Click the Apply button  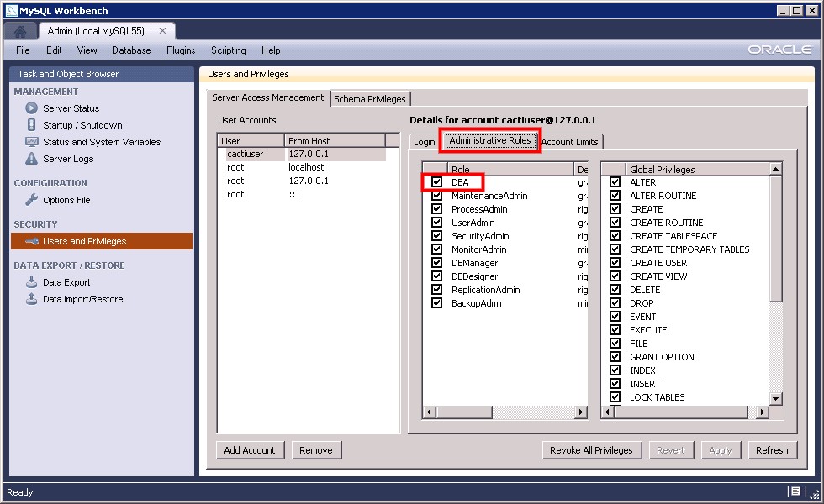click(720, 450)
